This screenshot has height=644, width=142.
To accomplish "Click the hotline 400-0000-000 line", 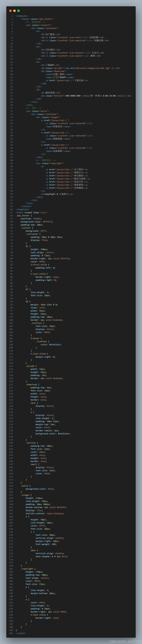I will (86, 96).
